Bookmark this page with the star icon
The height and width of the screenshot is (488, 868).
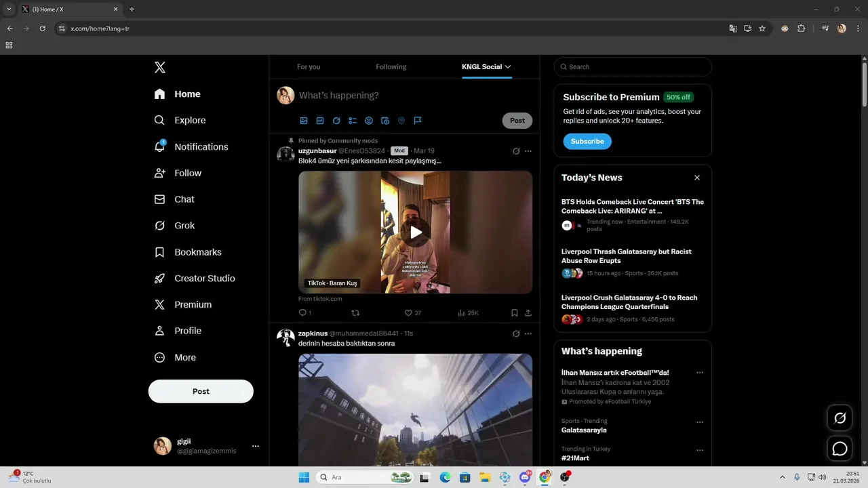762,28
